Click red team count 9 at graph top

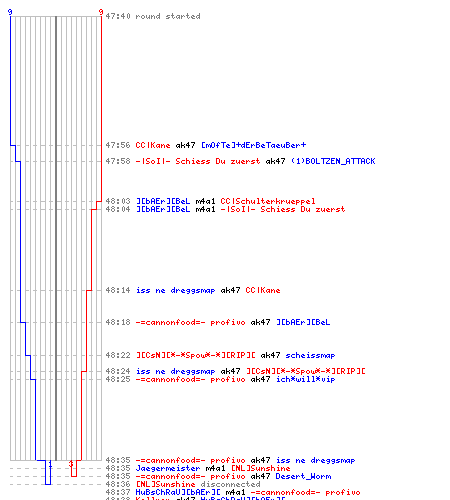101,12
